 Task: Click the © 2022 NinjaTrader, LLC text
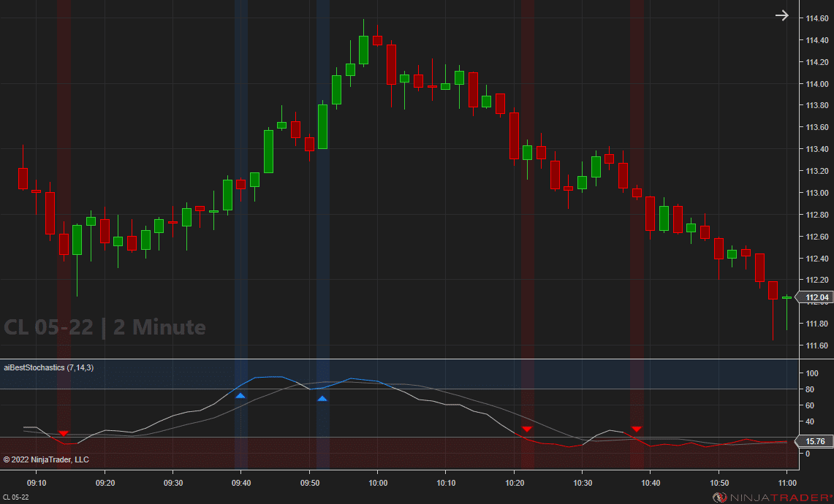pyautogui.click(x=46, y=459)
